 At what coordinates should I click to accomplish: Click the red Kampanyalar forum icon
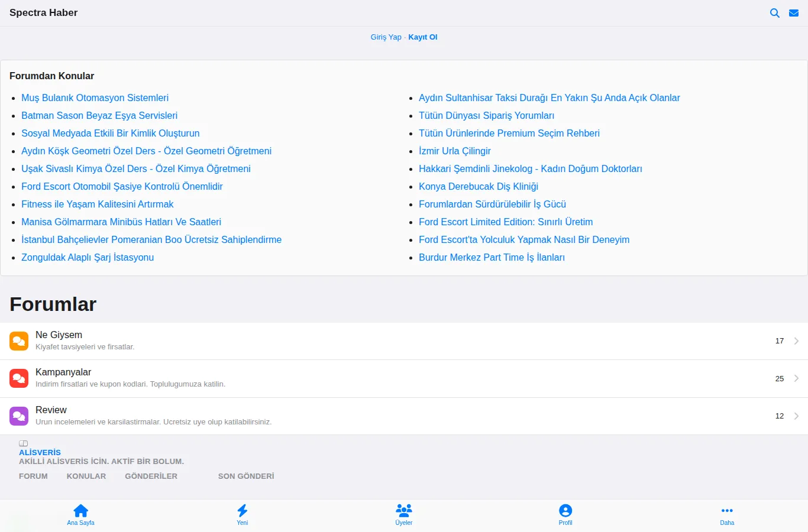click(19, 378)
